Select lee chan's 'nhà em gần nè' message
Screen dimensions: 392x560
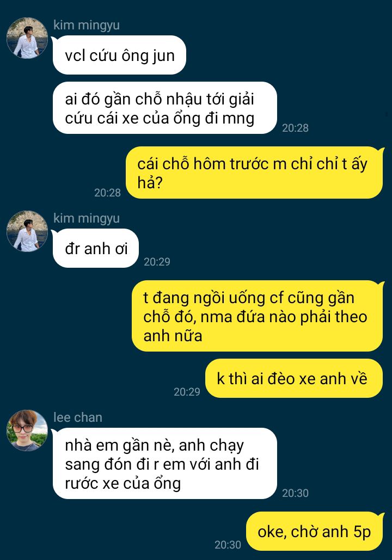tap(165, 464)
